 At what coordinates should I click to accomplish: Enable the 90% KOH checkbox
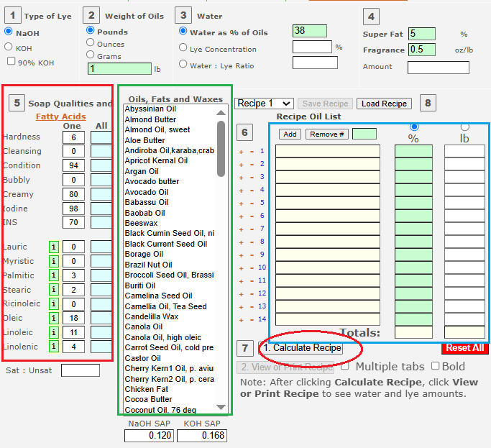pos(12,62)
